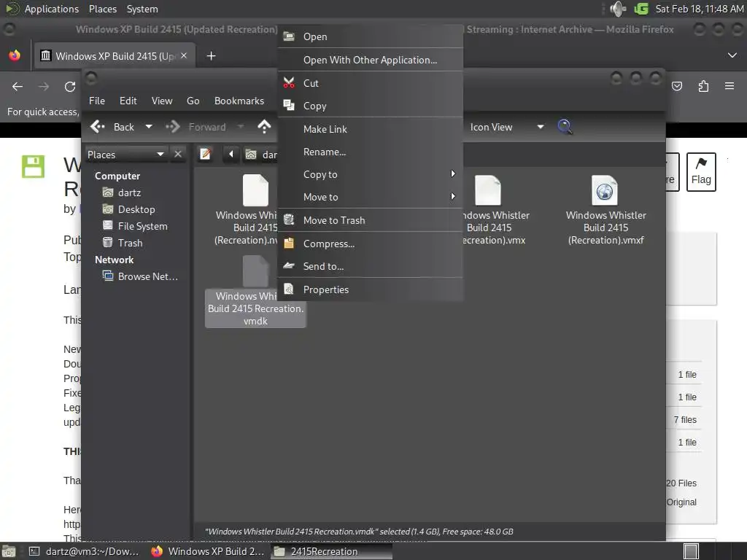Open Trash in the sidebar

pos(123,242)
